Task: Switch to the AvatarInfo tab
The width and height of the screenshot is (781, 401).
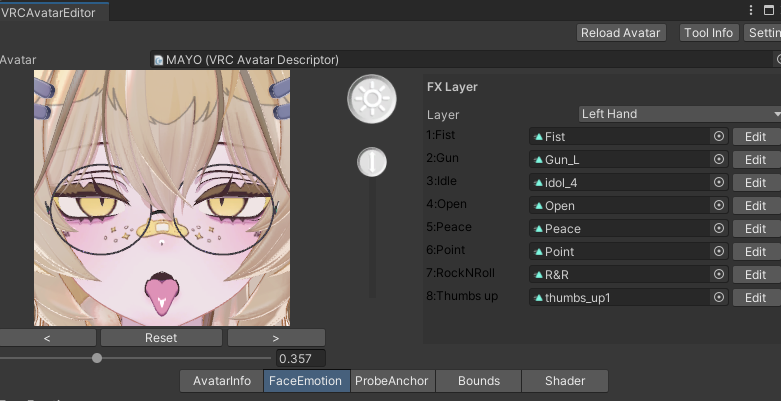Action: pyautogui.click(x=222, y=381)
